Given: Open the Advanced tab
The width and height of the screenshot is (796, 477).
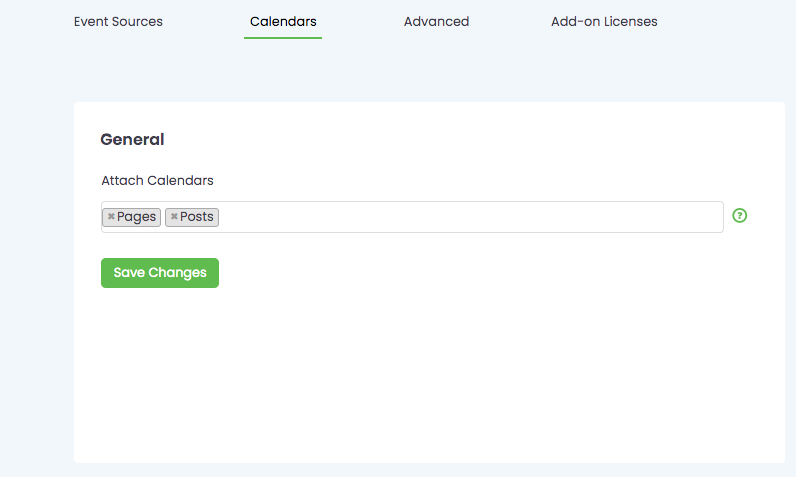Looking at the screenshot, I should pyautogui.click(x=436, y=21).
